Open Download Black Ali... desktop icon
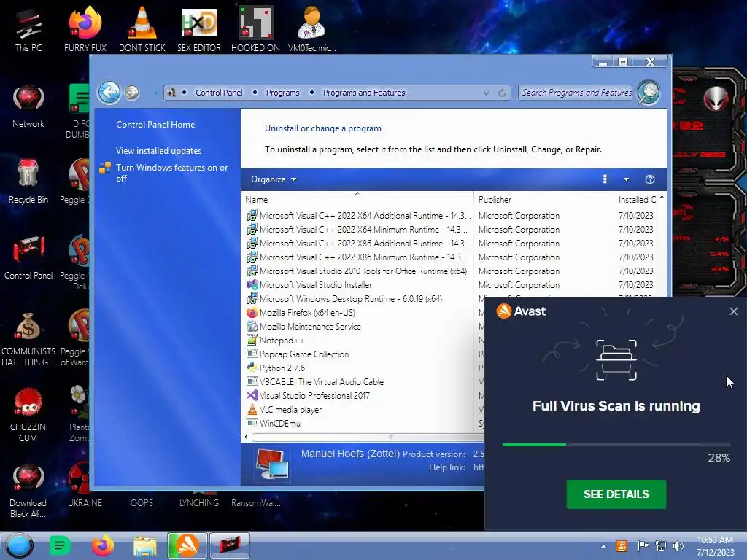Image resolution: width=747 pixels, height=560 pixels. pyautogui.click(x=28, y=491)
